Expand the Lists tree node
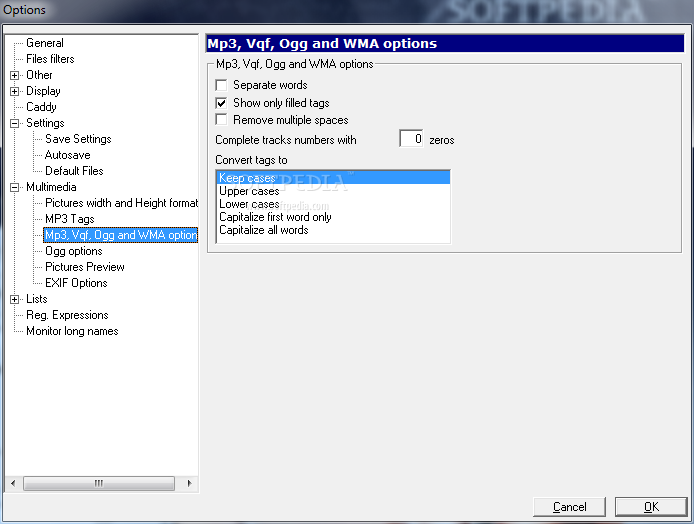Screen dimensions: 694x524 coord(15,299)
